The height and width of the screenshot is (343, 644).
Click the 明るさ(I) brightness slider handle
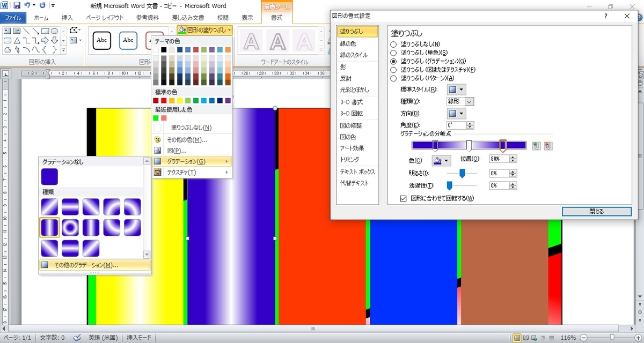pyautogui.click(x=462, y=173)
